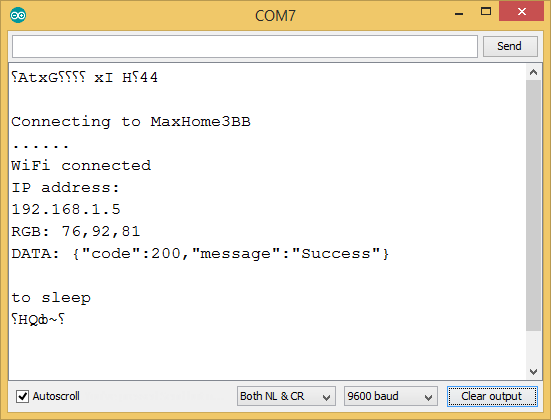The image size is (551, 420).
Task: Click the "to sleep" output line
Action: point(51,298)
